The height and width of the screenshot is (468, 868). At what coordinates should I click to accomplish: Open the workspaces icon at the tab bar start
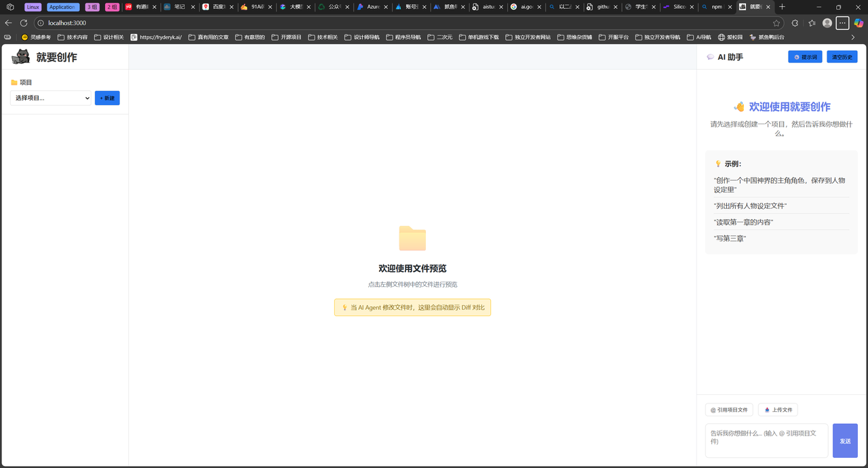(x=10, y=7)
